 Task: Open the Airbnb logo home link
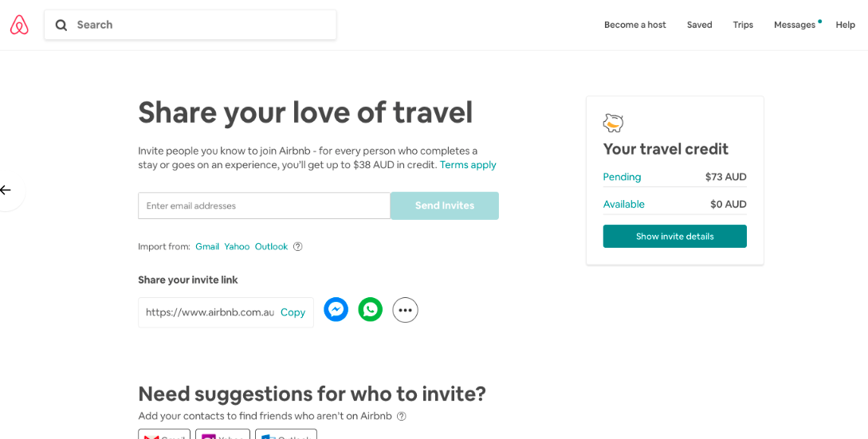(x=19, y=25)
